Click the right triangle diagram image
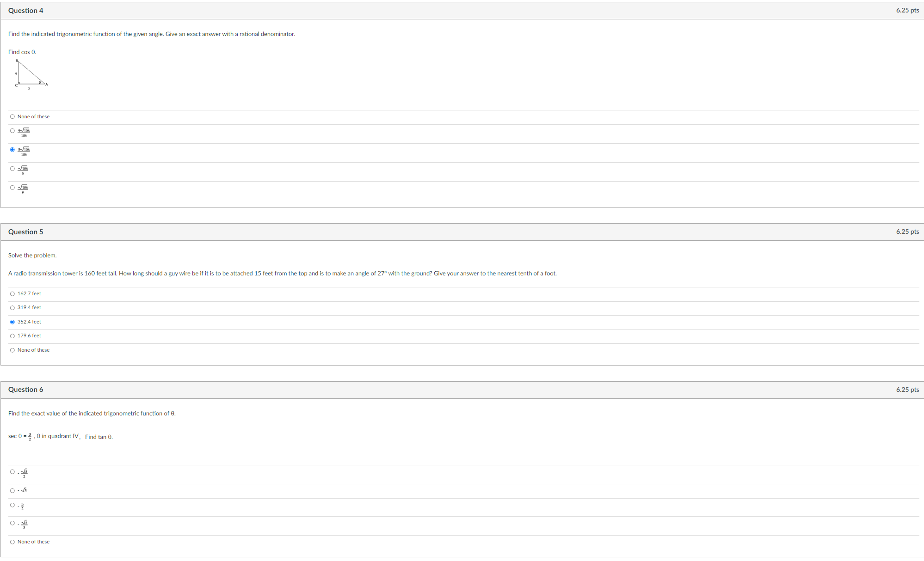924x561 pixels. (31, 74)
